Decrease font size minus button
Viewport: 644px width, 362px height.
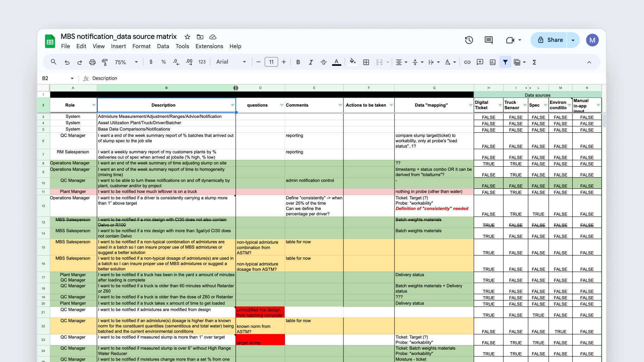point(258,62)
